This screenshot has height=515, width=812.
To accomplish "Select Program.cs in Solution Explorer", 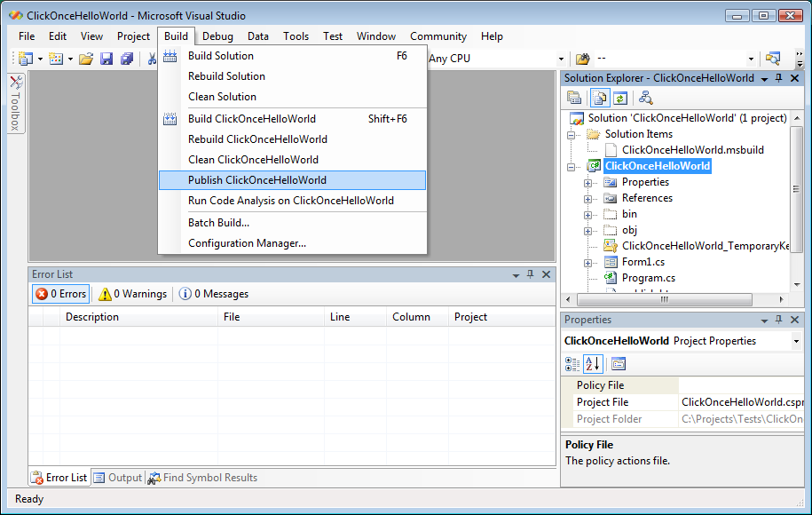I will tap(649, 278).
